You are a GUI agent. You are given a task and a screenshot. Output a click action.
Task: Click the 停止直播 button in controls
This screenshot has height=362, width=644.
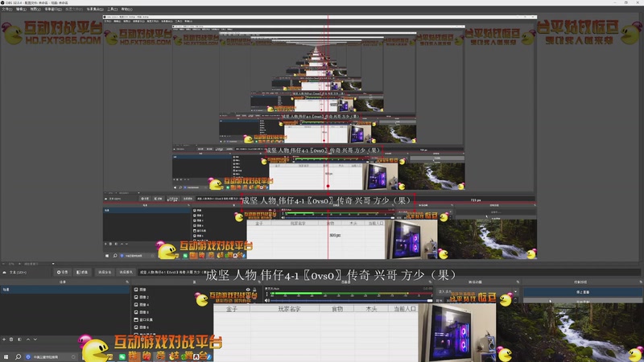point(583,292)
